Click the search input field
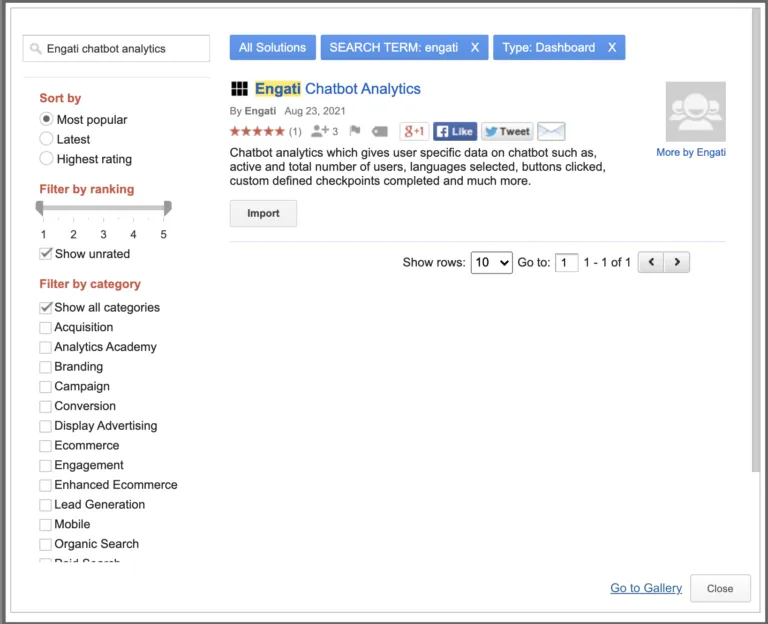Viewport: 768px width, 624px height. tap(116, 48)
